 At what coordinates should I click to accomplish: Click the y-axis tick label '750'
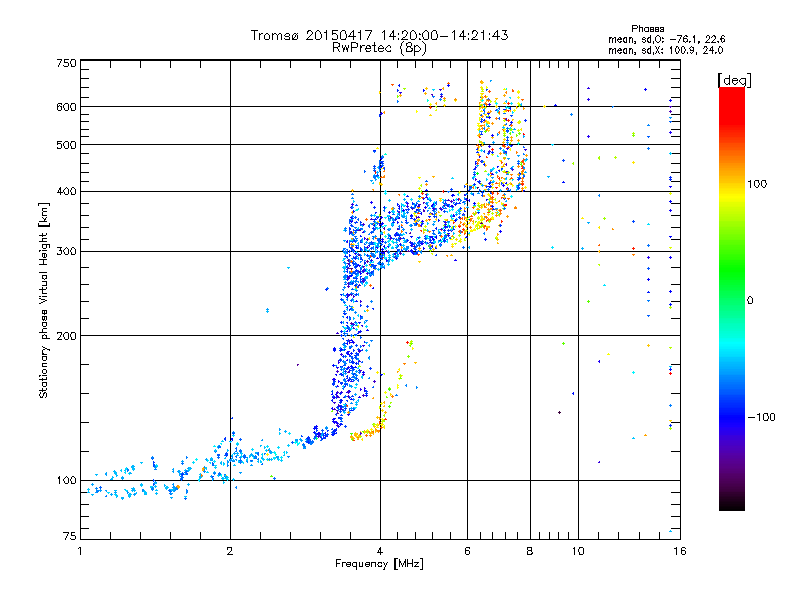click(x=66, y=63)
